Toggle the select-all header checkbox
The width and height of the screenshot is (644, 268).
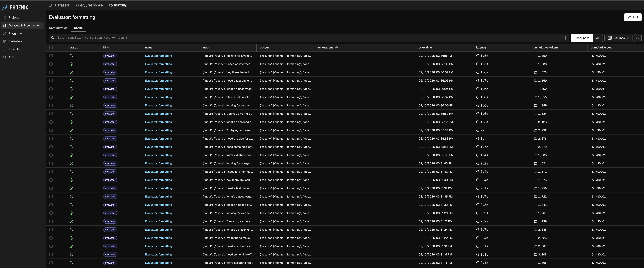[x=51, y=48]
